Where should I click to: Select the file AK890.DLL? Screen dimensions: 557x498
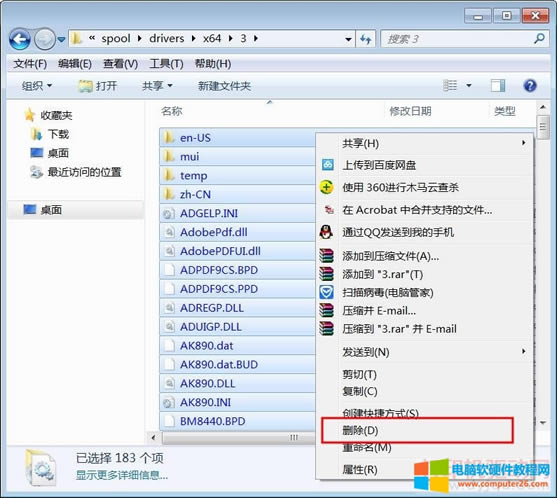coord(237,383)
